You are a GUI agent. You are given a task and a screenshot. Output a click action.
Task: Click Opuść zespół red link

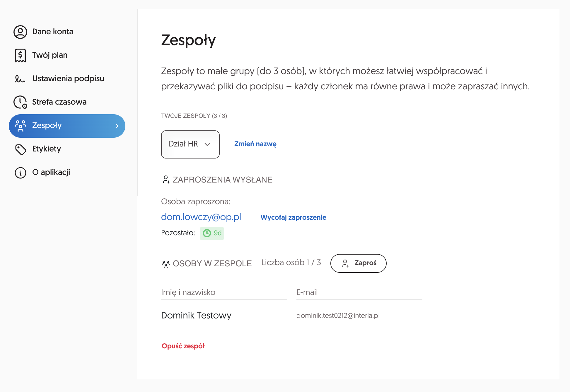[183, 346]
